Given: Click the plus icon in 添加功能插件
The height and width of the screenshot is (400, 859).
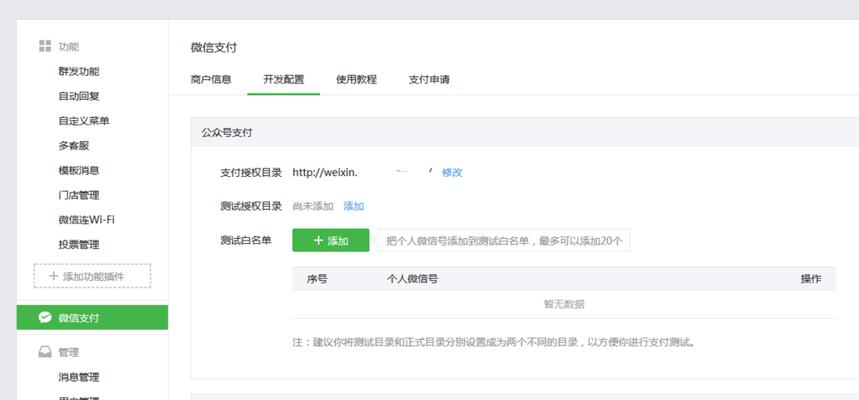Looking at the screenshot, I should [53, 276].
